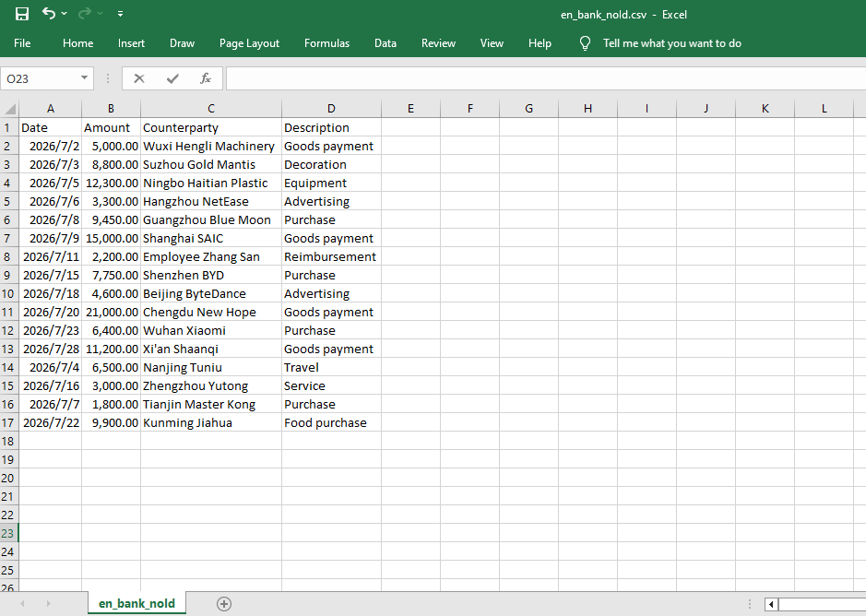Click the amount cell 21,000.00

point(111,312)
